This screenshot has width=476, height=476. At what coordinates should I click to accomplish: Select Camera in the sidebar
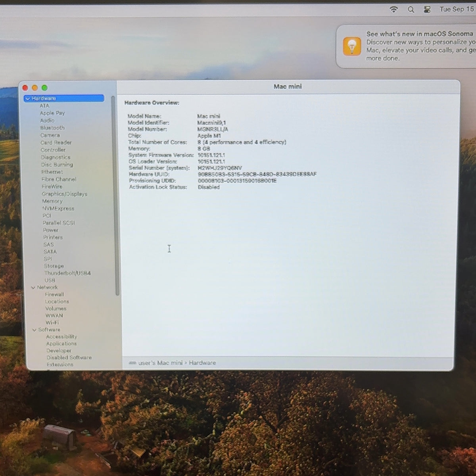coord(50,135)
